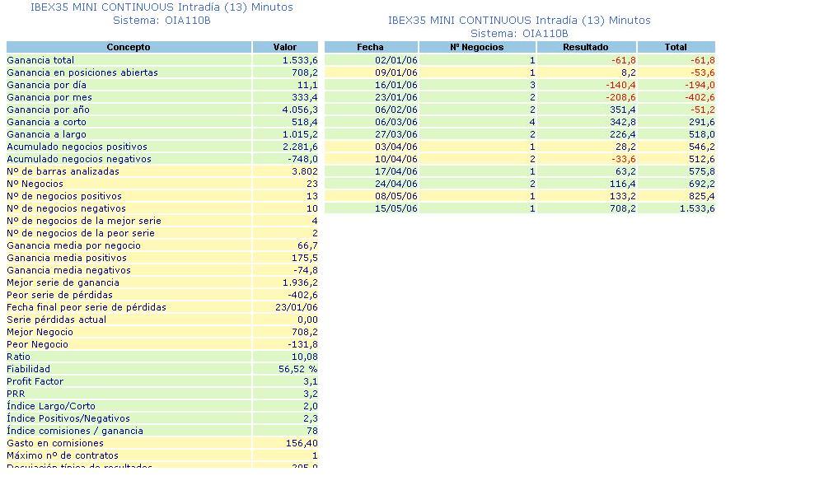Click the date 08/05/06

[396, 196]
